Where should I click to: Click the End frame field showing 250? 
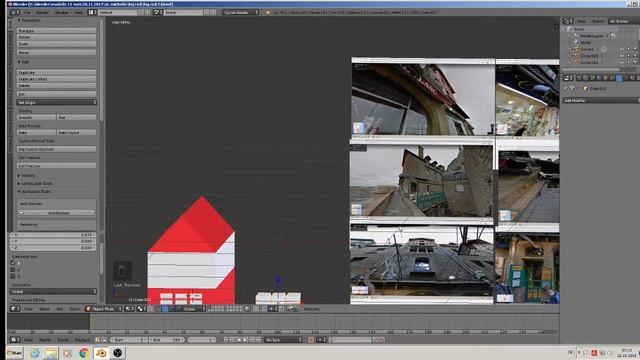coord(167,340)
